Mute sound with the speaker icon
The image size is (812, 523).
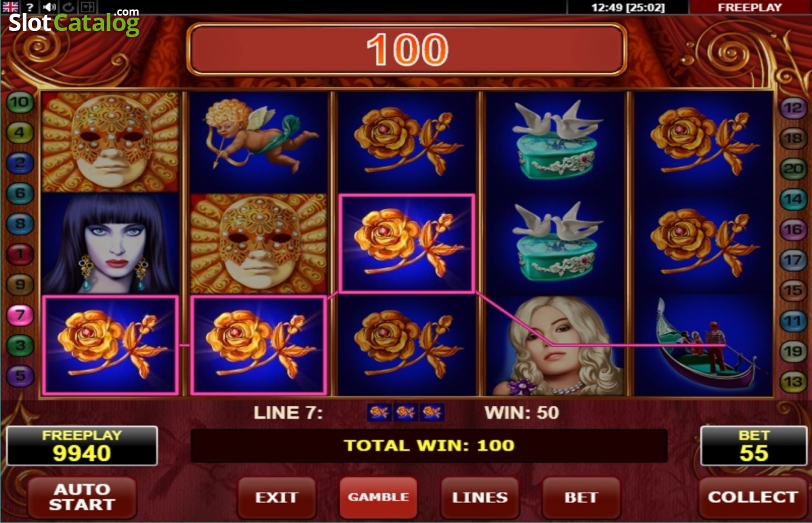49,7
